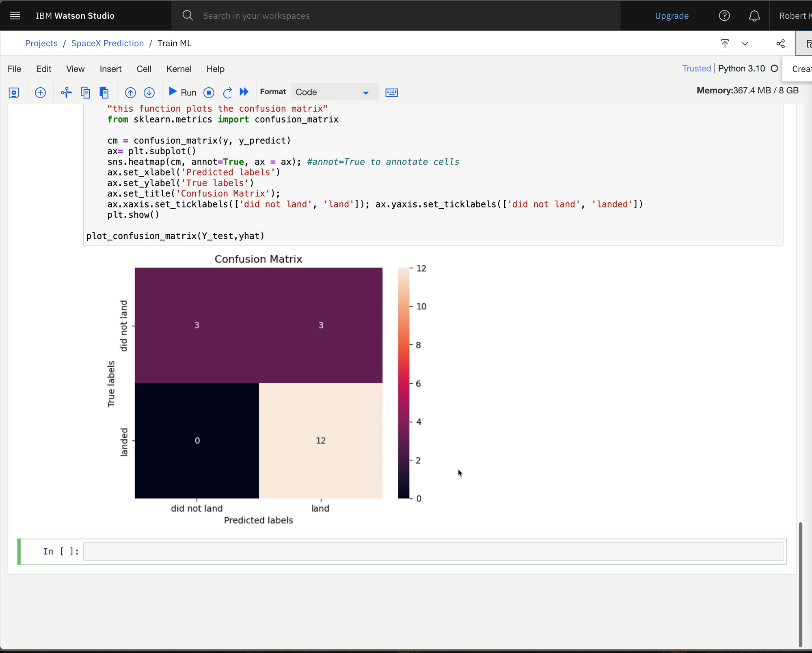Open the command palette keyboard icon
The image size is (812, 653).
point(391,93)
